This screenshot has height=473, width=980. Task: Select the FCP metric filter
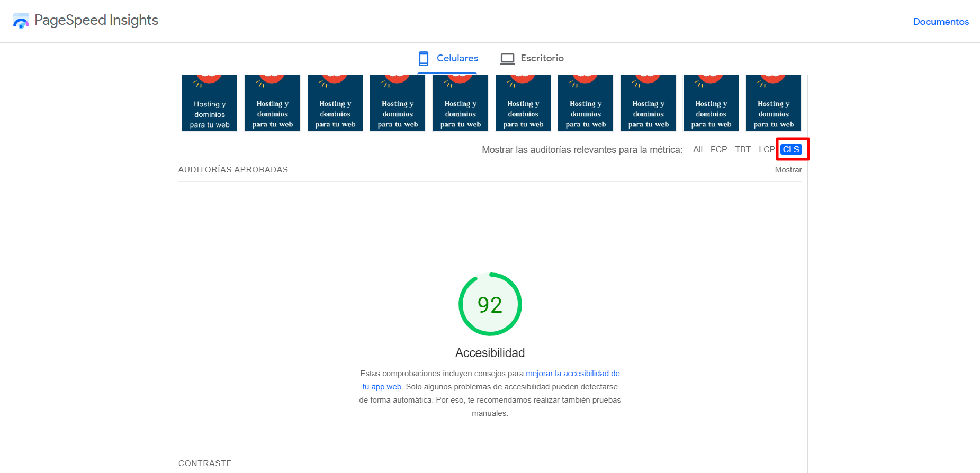coord(718,150)
